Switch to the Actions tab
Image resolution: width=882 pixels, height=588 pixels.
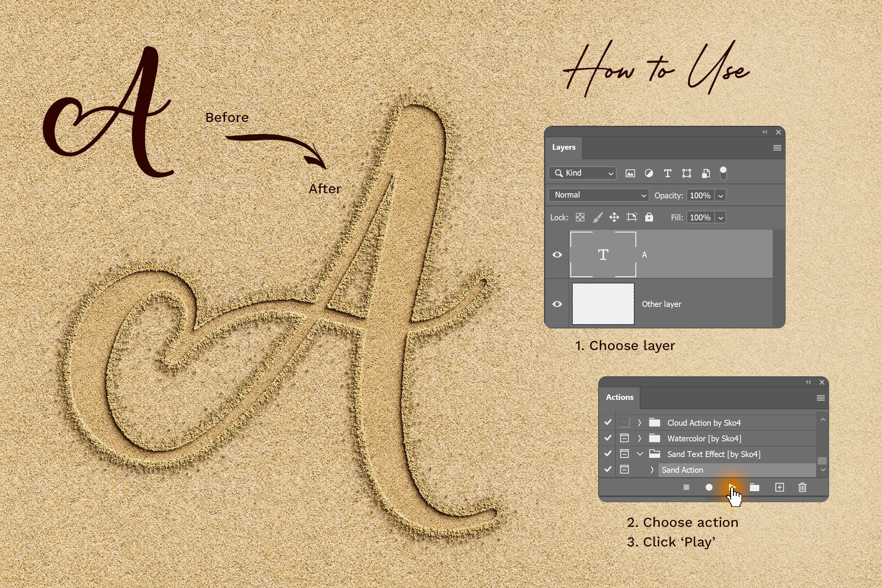tap(619, 397)
